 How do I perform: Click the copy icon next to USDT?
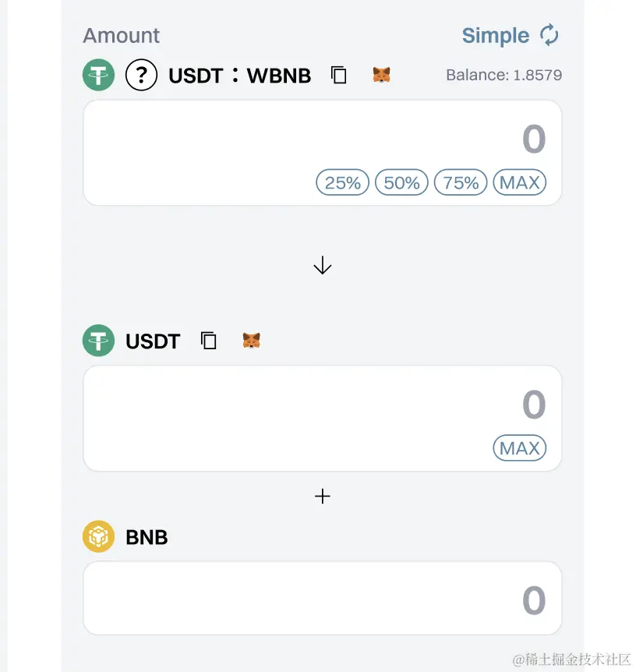pos(209,341)
